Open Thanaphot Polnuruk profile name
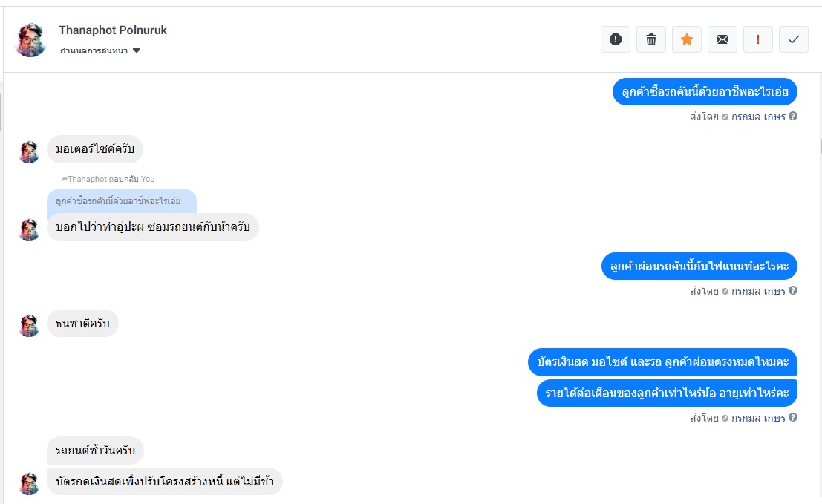Image resolution: width=822 pixels, height=504 pixels. pyautogui.click(x=113, y=30)
